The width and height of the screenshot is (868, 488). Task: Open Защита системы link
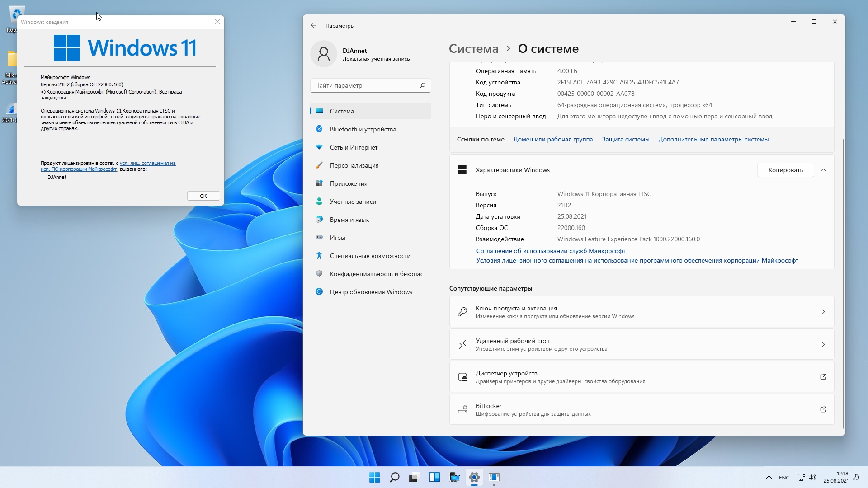[625, 139]
